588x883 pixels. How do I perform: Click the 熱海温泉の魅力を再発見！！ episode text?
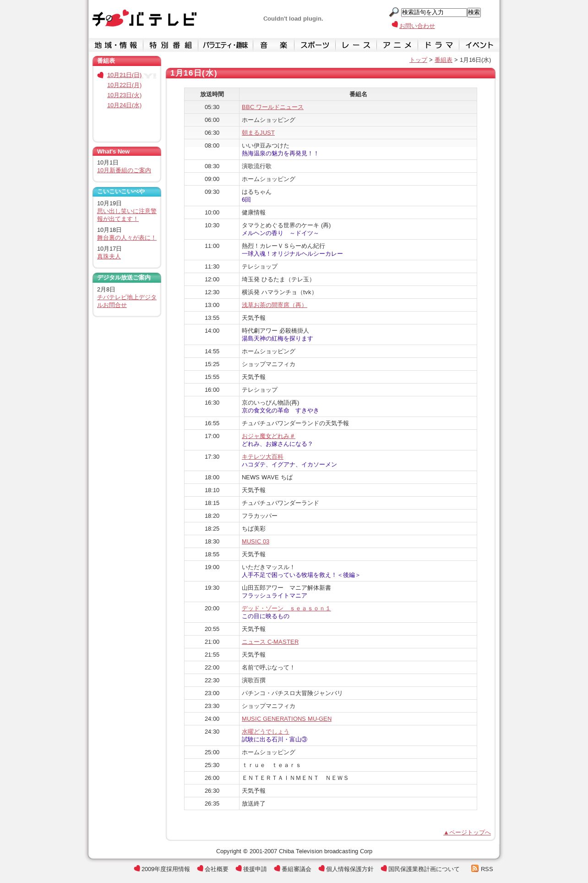280,154
